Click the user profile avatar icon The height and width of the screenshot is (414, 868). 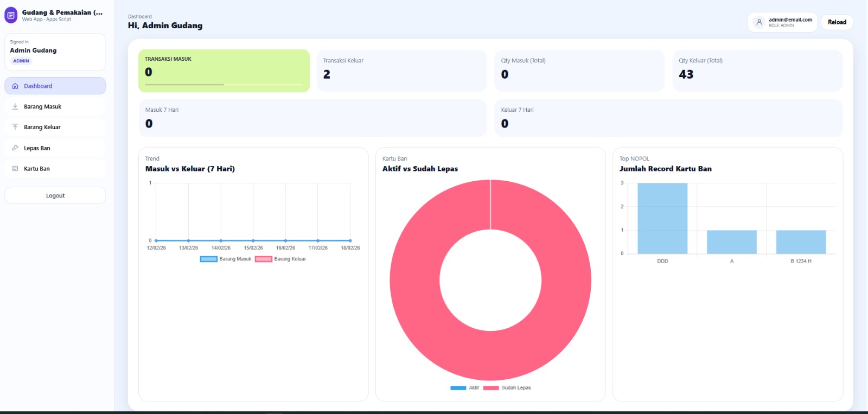coord(759,22)
